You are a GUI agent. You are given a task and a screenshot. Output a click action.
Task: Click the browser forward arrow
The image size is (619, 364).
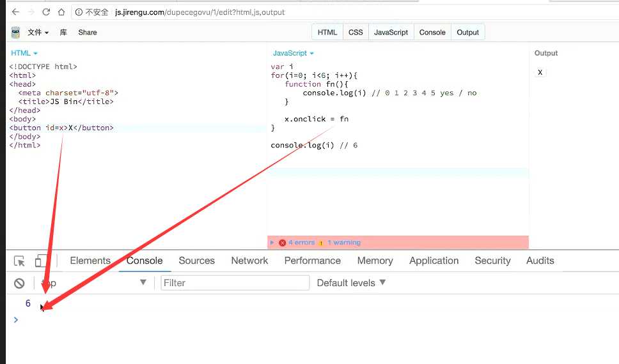pos(31,12)
